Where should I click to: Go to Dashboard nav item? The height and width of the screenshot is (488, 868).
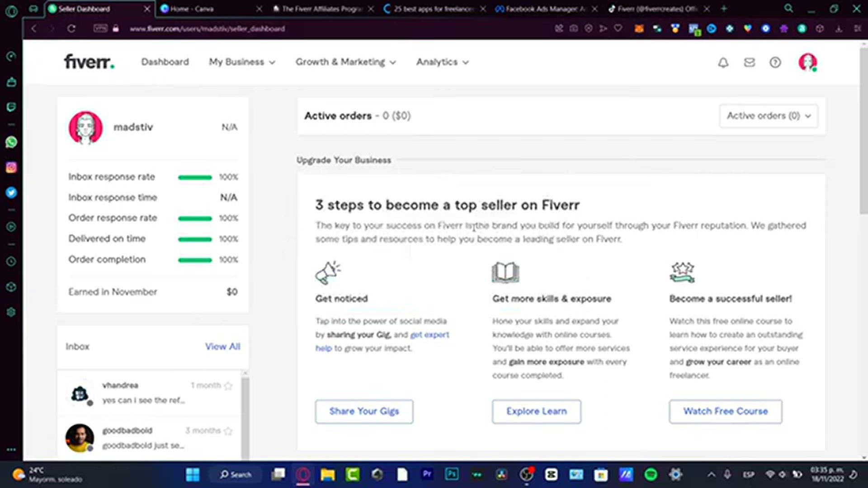coord(165,62)
